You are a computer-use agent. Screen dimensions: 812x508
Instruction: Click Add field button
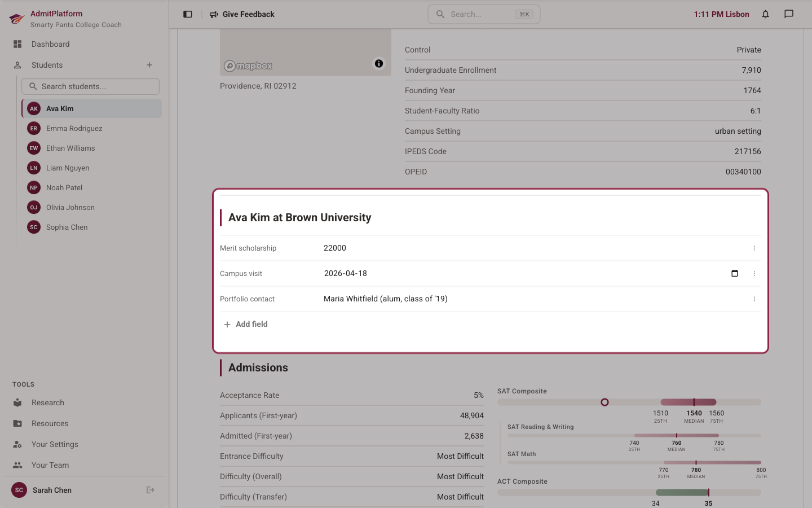246,324
